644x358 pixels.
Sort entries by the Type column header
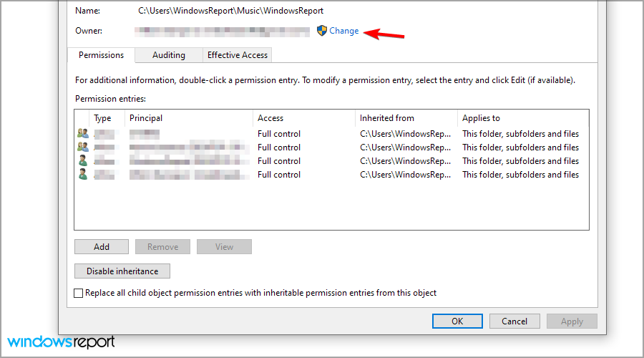pos(103,118)
